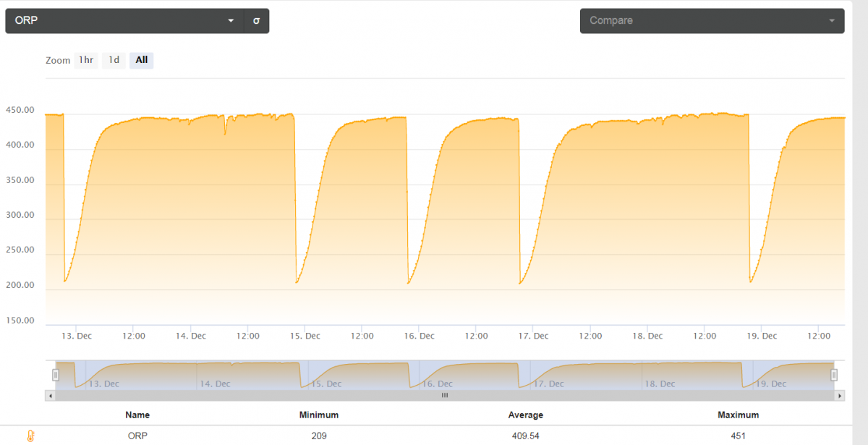Click the sigma statistics button
Image resolution: width=868 pixels, height=445 pixels.
256,21
